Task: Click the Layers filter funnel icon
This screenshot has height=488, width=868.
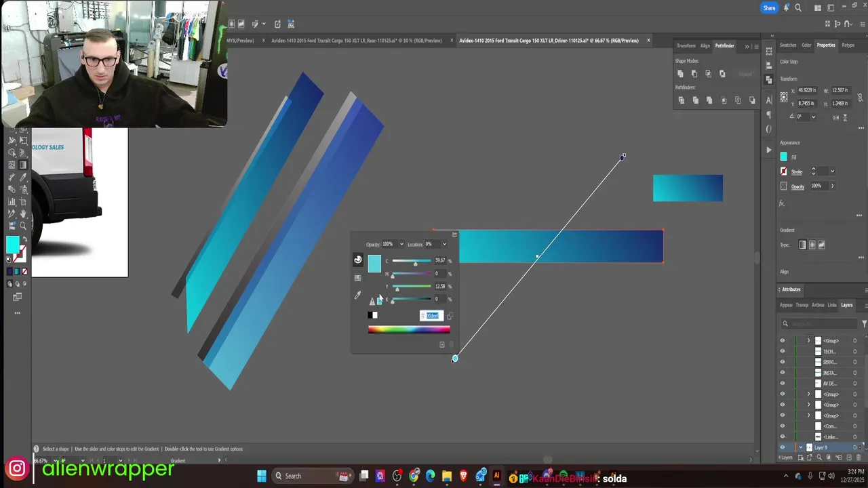Action: coord(865,323)
